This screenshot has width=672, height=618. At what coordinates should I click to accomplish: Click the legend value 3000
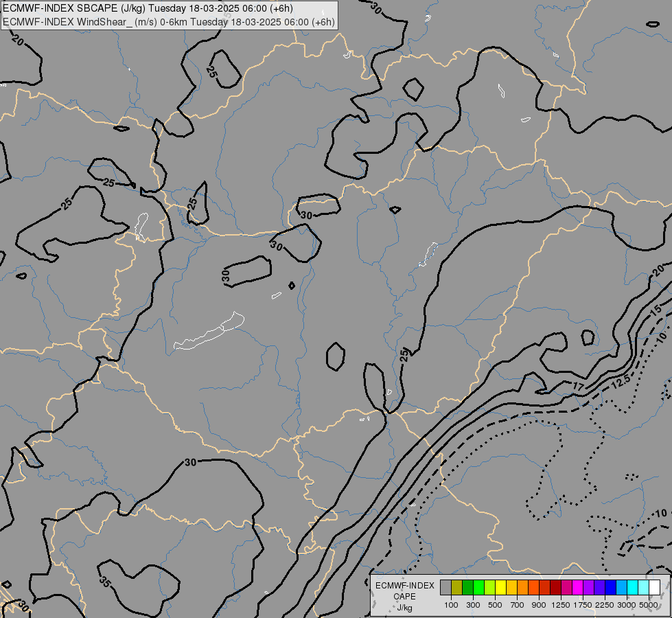pyautogui.click(x=627, y=605)
